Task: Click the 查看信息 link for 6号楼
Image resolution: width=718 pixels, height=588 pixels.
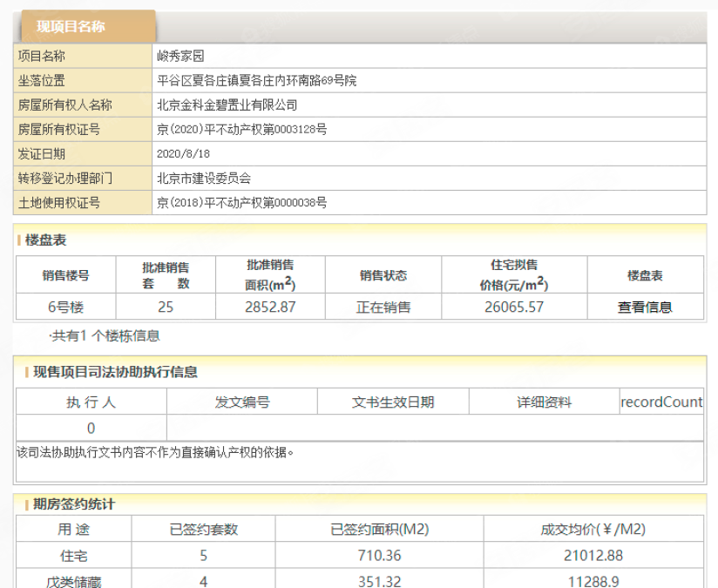Action: click(645, 307)
